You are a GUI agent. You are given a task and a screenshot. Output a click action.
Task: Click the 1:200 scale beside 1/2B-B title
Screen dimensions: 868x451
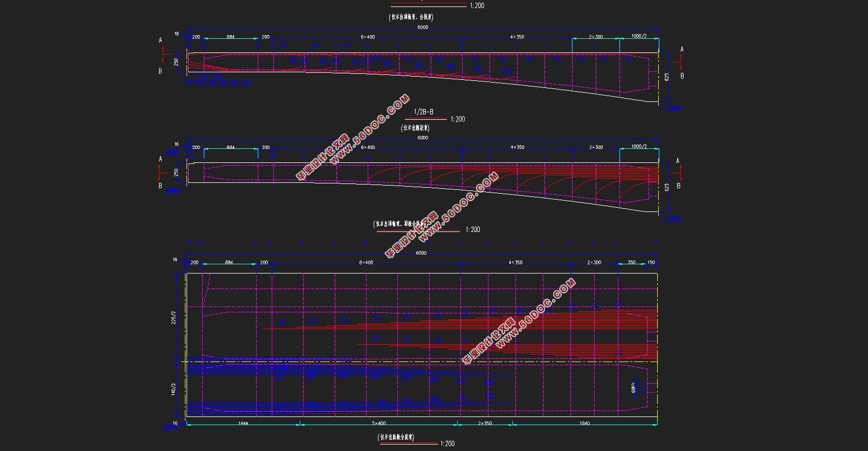pyautogui.click(x=458, y=119)
